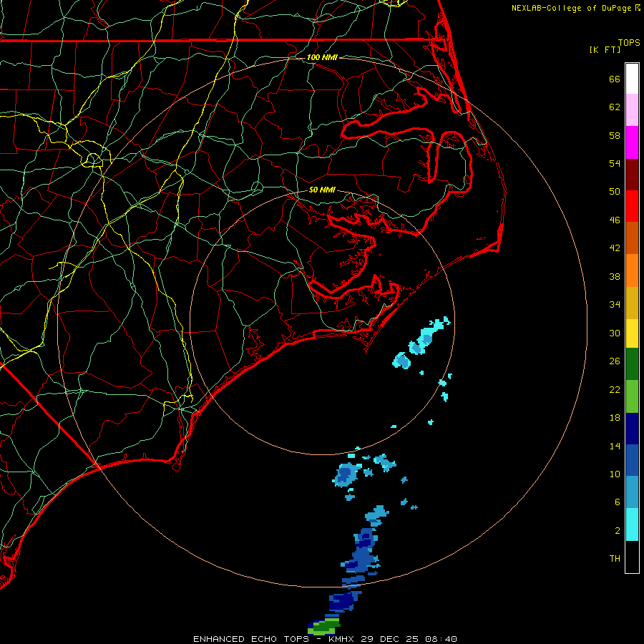The height and width of the screenshot is (644, 644).
Task: Select the dark green 26 legend block
Action: [632, 364]
